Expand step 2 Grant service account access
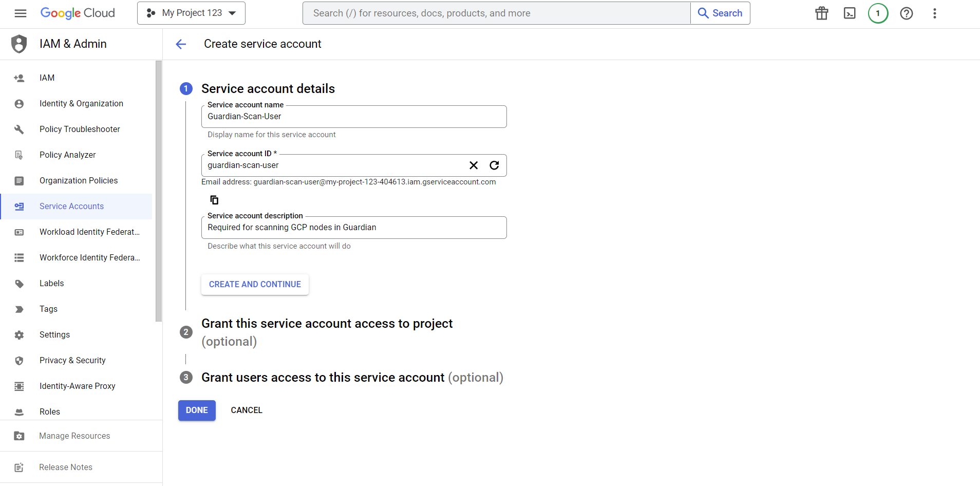 [327, 332]
